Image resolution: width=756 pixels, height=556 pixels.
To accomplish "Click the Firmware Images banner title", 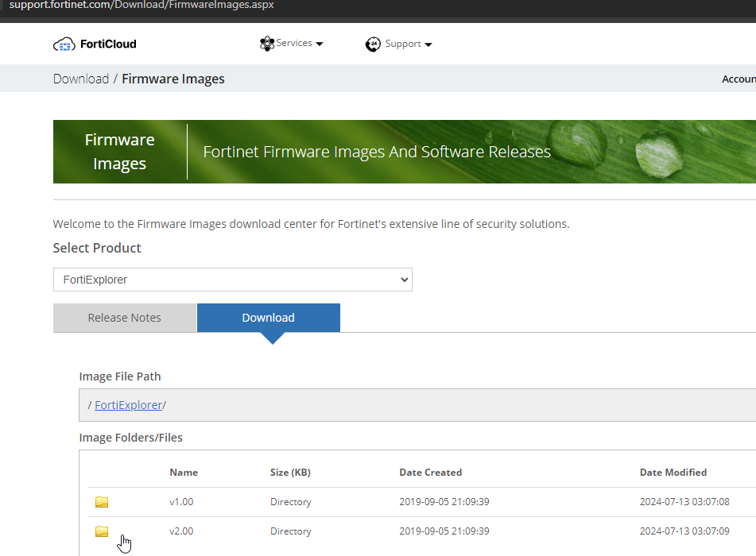I will coord(119,152).
